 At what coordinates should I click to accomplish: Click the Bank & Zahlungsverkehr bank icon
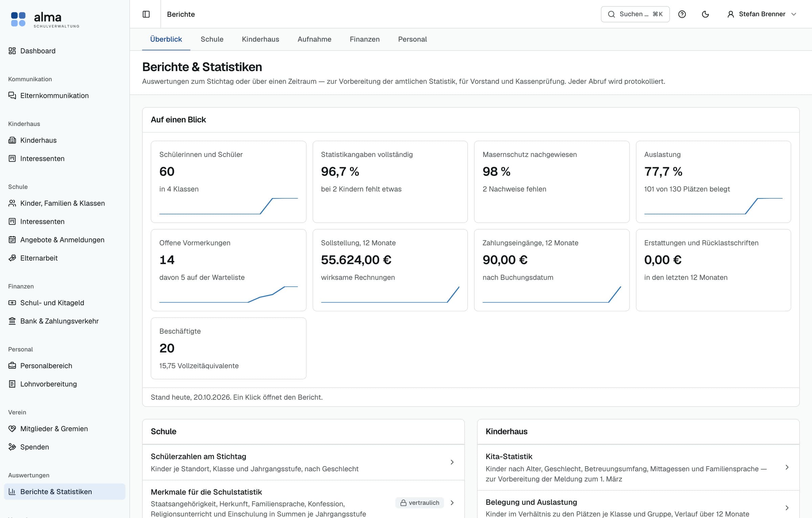coord(12,321)
